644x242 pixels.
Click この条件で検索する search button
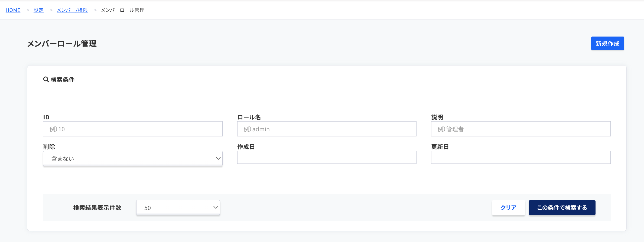[562, 208]
